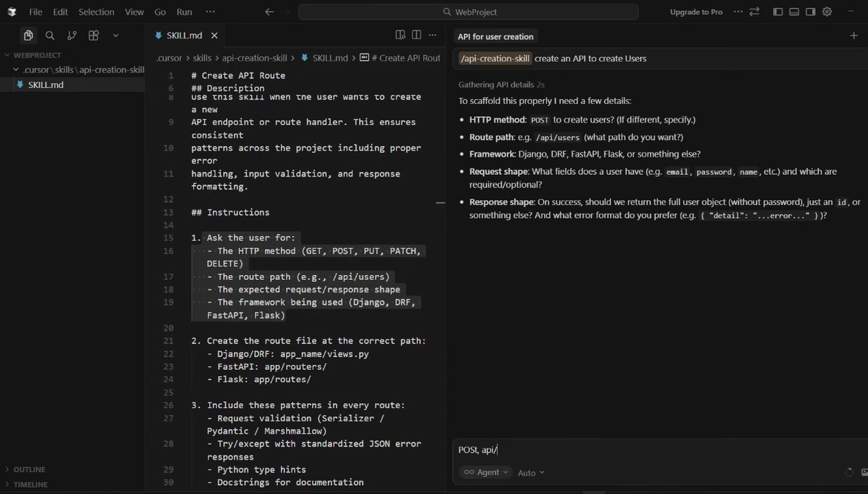Click the '1. Ask the user for:' line
Image resolution: width=868 pixels, height=494 pixels.
coord(243,238)
